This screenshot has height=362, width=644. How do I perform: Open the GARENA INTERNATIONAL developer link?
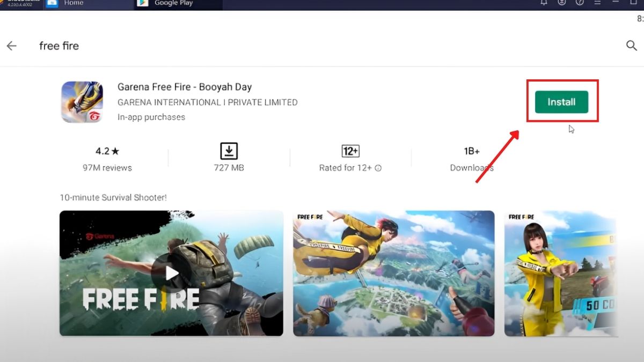pyautogui.click(x=207, y=102)
